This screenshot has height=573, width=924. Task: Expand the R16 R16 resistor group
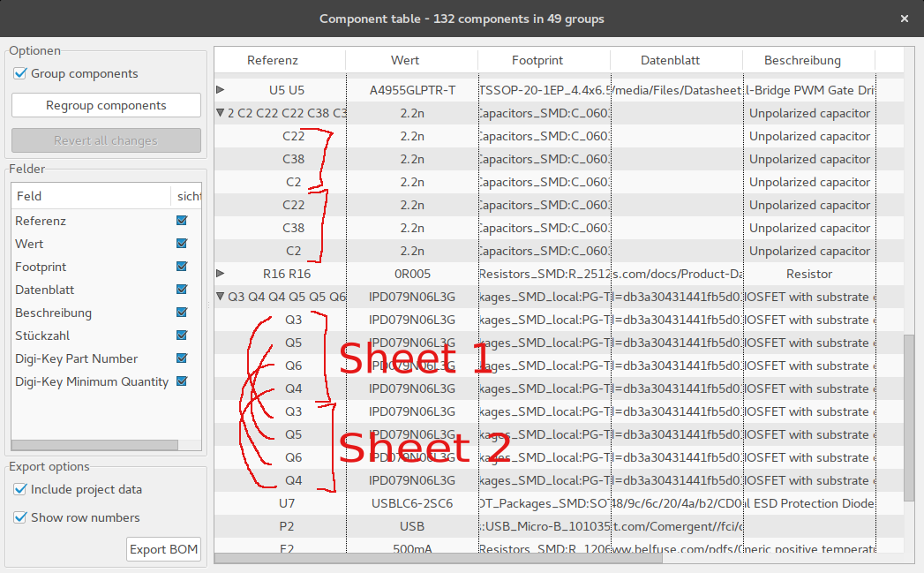point(221,274)
